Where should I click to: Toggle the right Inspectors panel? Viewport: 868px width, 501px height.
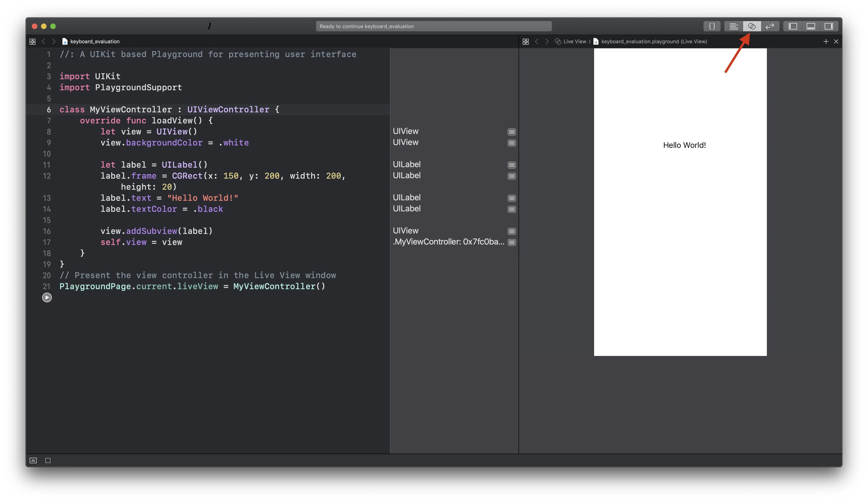tap(828, 26)
